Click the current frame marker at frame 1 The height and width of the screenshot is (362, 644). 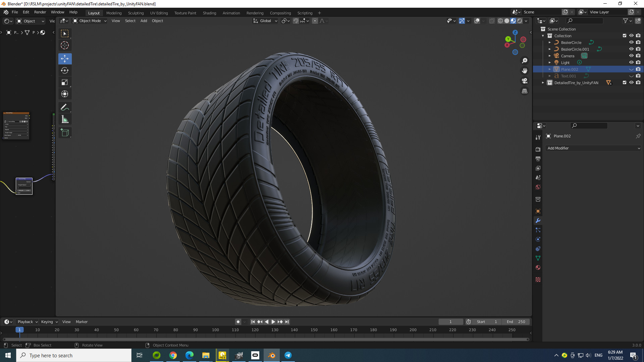[19, 330]
